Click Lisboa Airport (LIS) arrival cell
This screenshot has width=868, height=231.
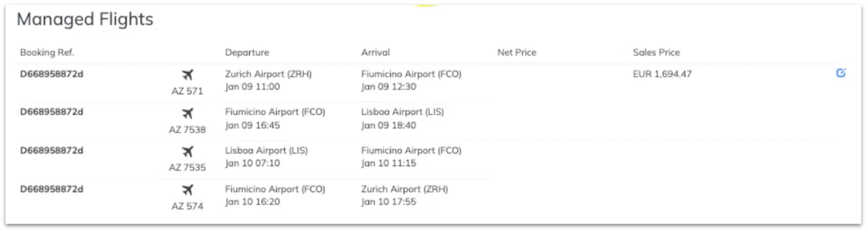[403, 118]
